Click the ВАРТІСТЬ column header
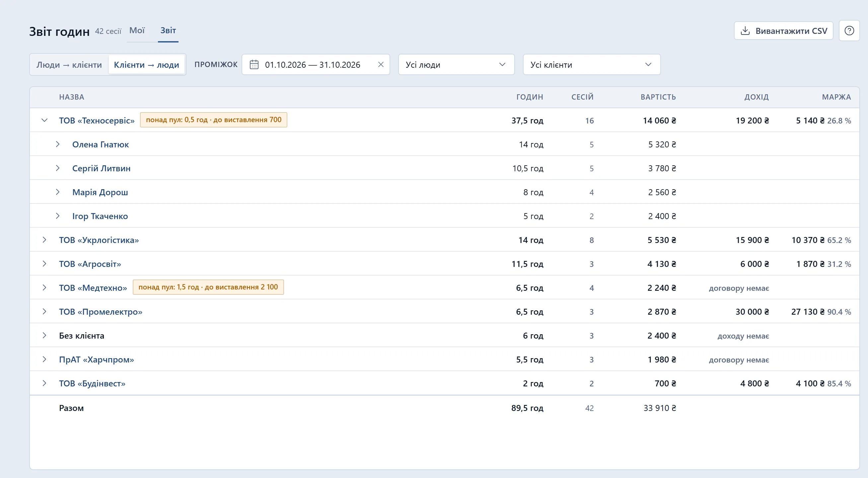 point(658,97)
